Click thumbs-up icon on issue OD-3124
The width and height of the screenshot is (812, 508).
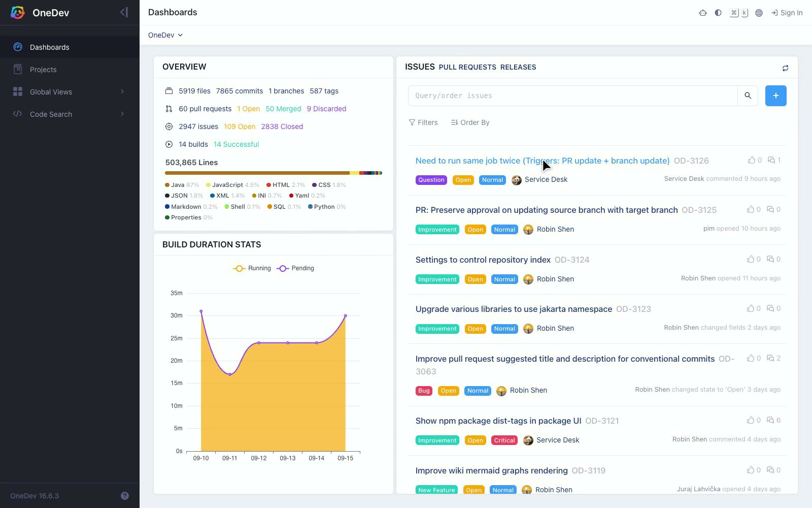click(x=751, y=259)
